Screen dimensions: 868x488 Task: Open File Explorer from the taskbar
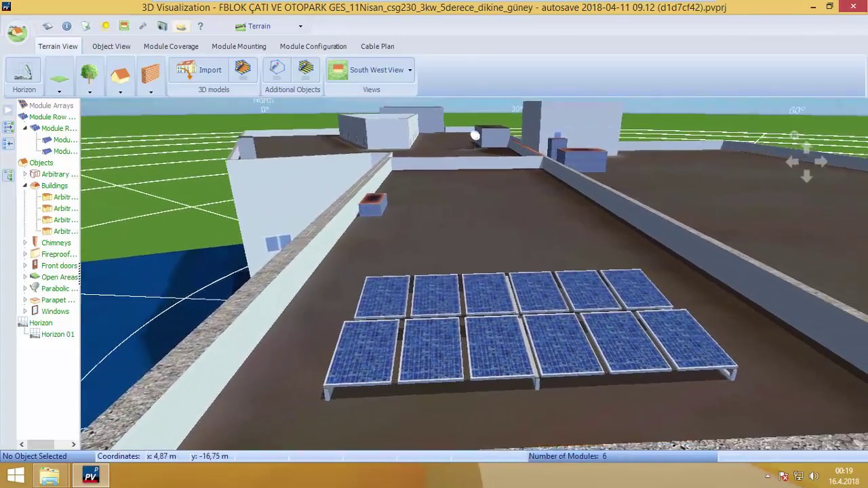(50, 476)
